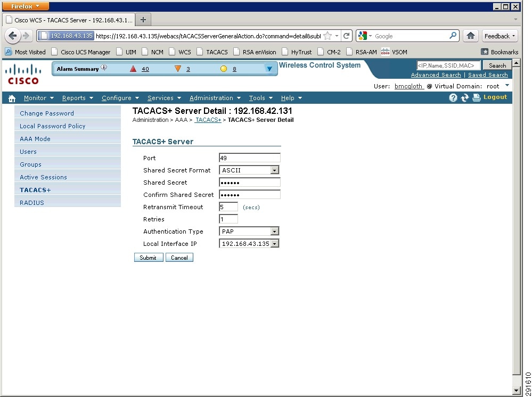Open the Bookmarks menu button

(500, 52)
